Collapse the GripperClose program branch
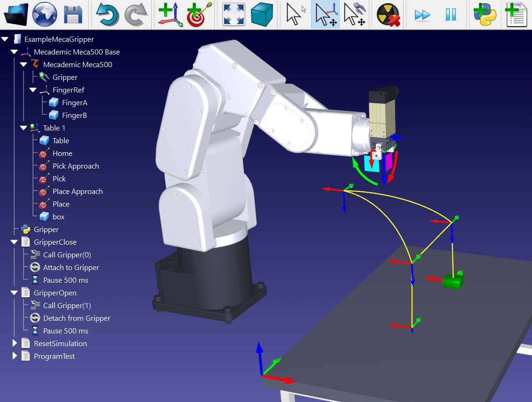Viewport: 532px width, 402px height. point(14,242)
